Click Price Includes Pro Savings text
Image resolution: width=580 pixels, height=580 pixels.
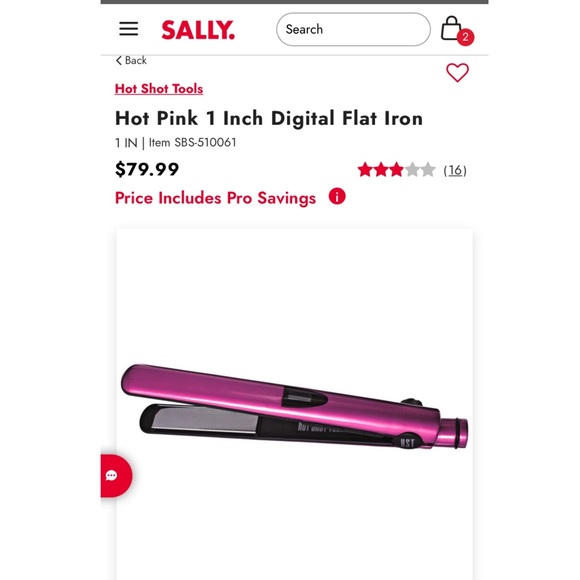point(215,198)
